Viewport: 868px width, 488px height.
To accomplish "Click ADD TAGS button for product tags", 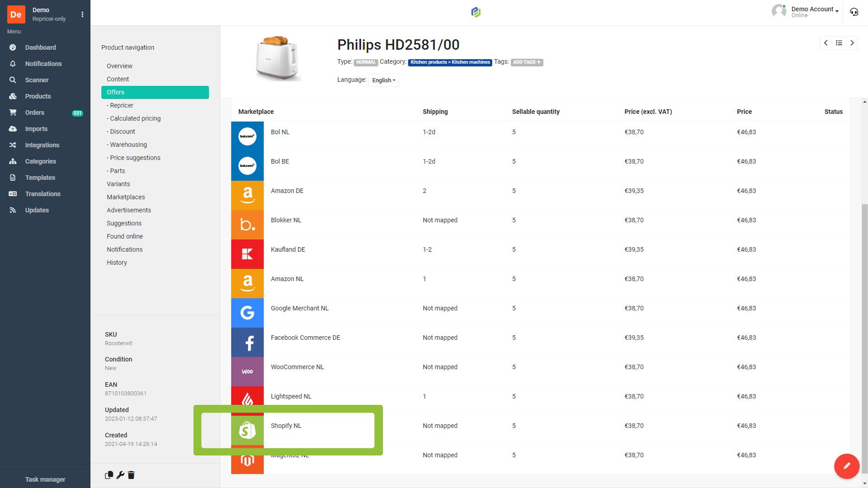I will tap(526, 62).
